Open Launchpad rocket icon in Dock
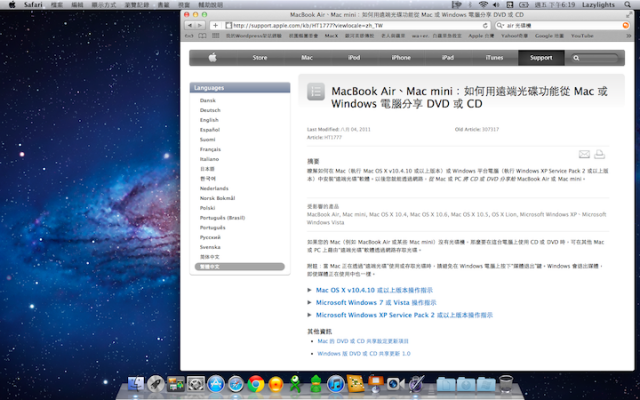This screenshot has height=400, width=640. [x=156, y=384]
